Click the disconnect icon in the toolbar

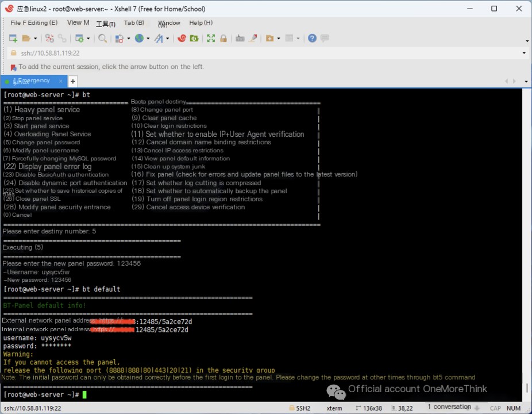[x=49, y=39]
